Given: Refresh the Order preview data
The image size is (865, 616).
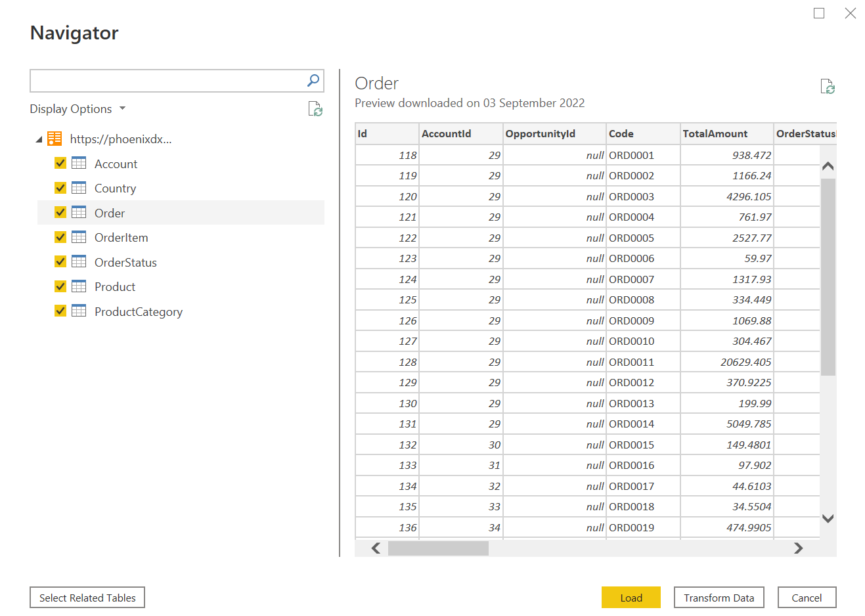Looking at the screenshot, I should [827, 87].
